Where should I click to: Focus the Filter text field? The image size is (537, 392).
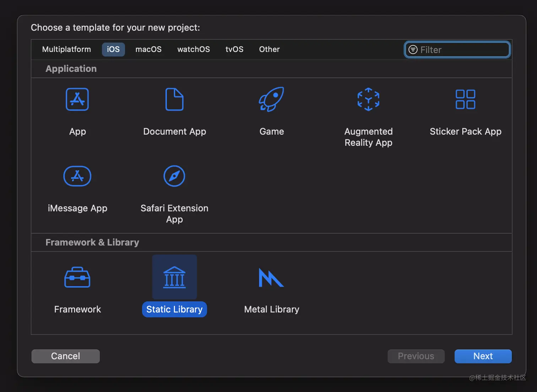[x=457, y=50]
